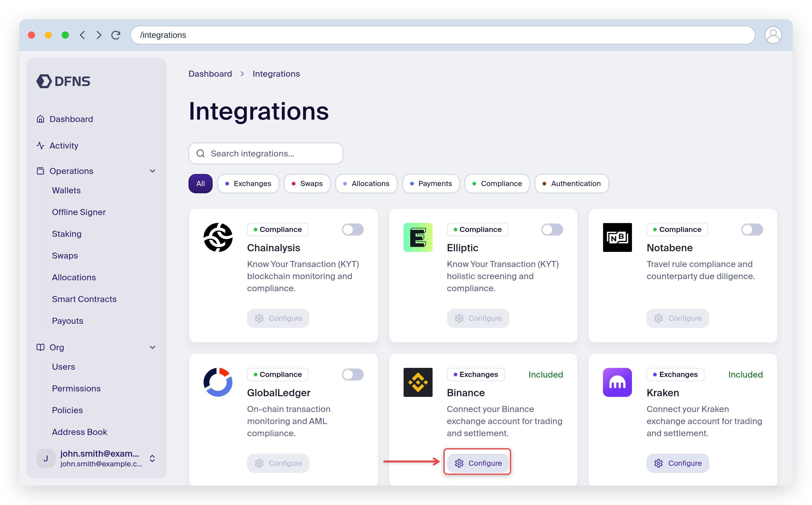Click the browser back arrow
The width and height of the screenshot is (812, 505).
click(x=82, y=35)
